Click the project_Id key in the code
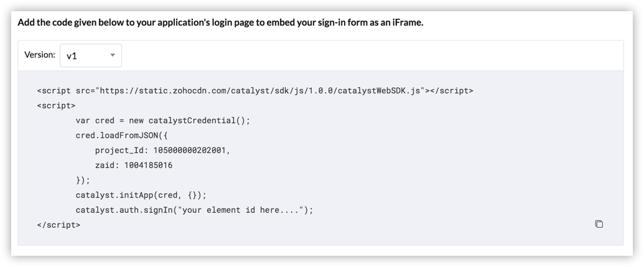The width and height of the screenshot is (644, 267). pyautogui.click(x=121, y=151)
